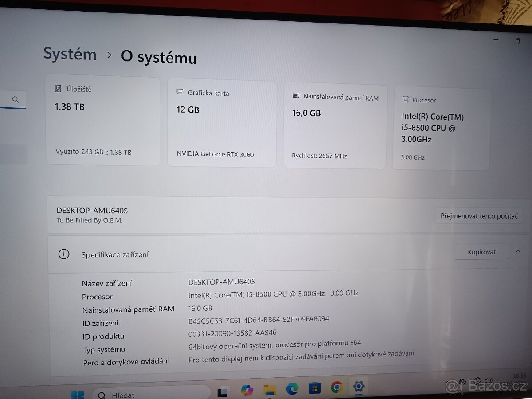
Task: Open the search icon in Settings sidebar
Action: click(x=16, y=99)
